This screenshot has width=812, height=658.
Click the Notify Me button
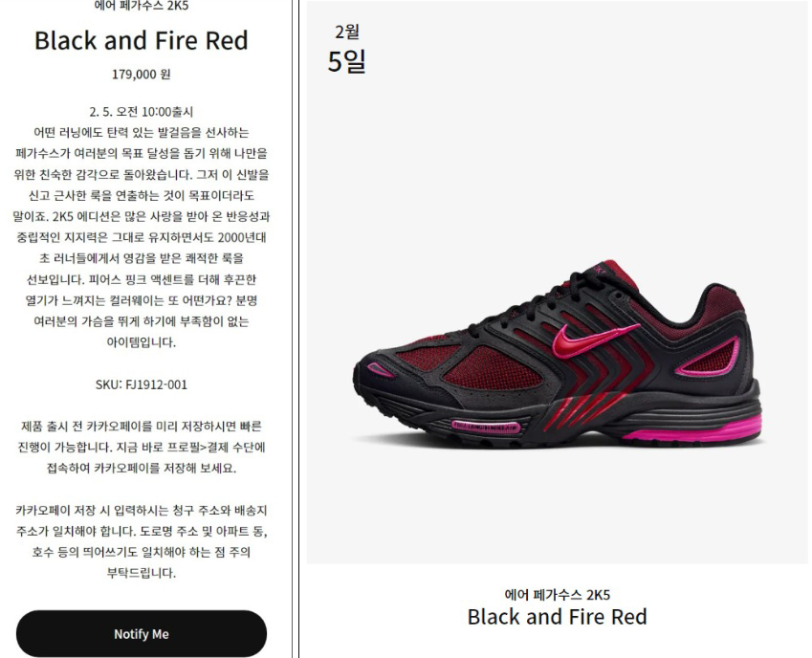142,634
